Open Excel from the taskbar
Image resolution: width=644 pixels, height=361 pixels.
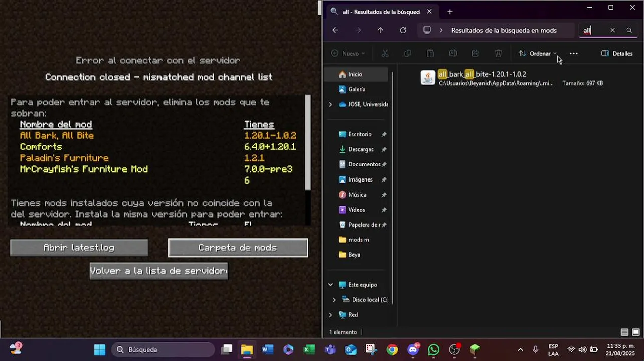pyautogui.click(x=309, y=349)
